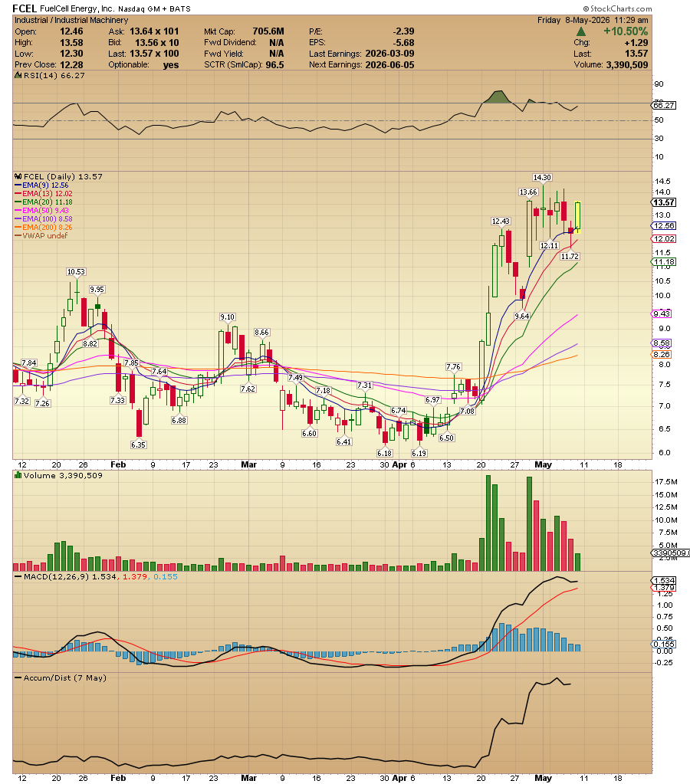Click the Low value 12.30
Viewport: 690px width, 784px height.
pyautogui.click(x=71, y=54)
